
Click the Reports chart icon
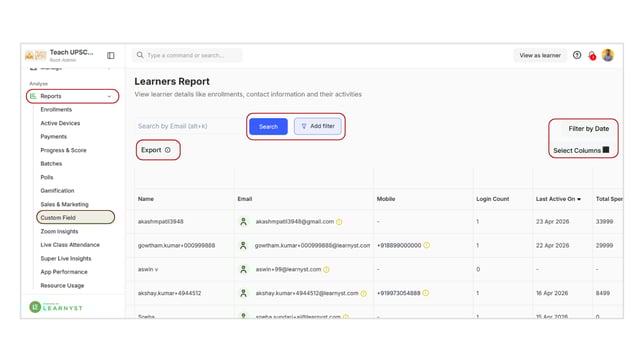(x=33, y=96)
